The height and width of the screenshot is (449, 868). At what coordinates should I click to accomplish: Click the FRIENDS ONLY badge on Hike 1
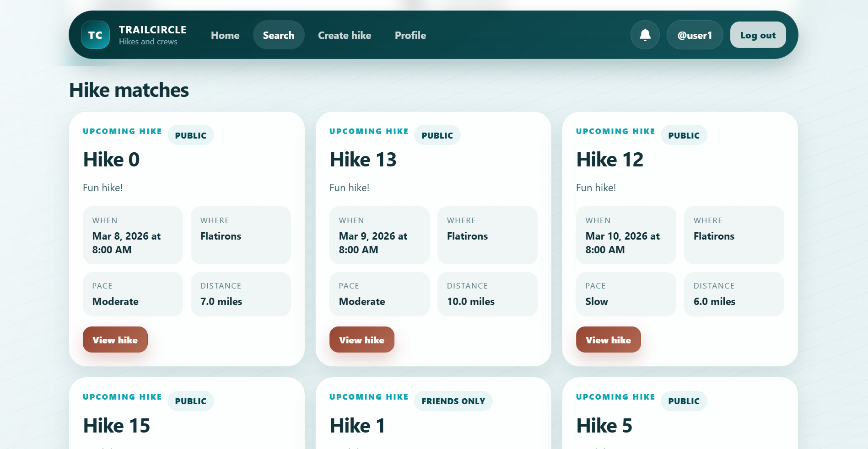coord(453,401)
